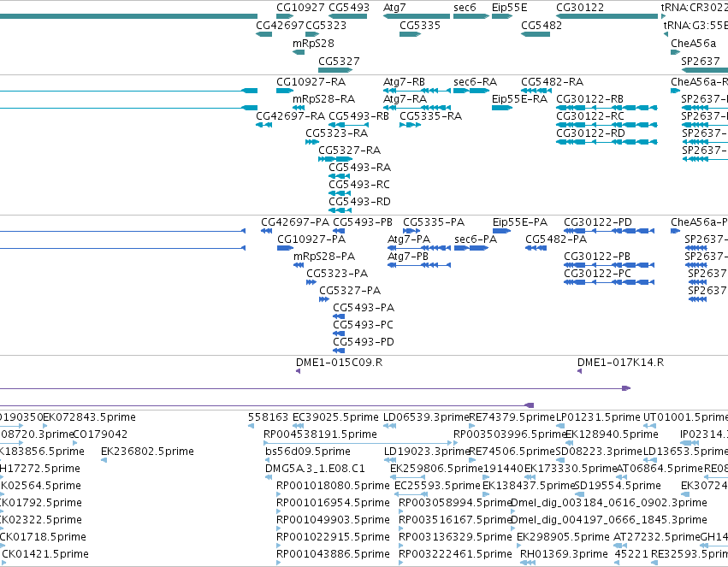Click the EC39025.5prime EST label
This screenshot has height=567, width=728.
coord(335,417)
